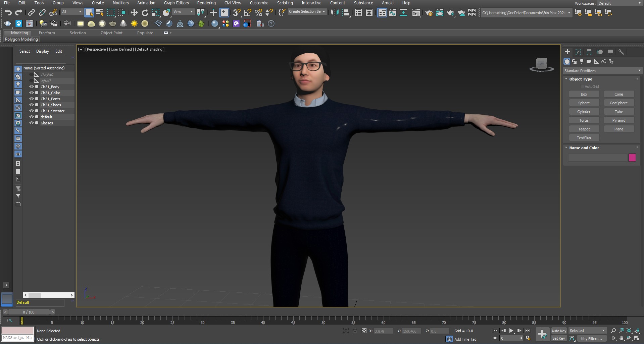Image resolution: width=644 pixels, height=344 pixels.
Task: Open the Standard Primitives dropdown
Action: click(602, 71)
